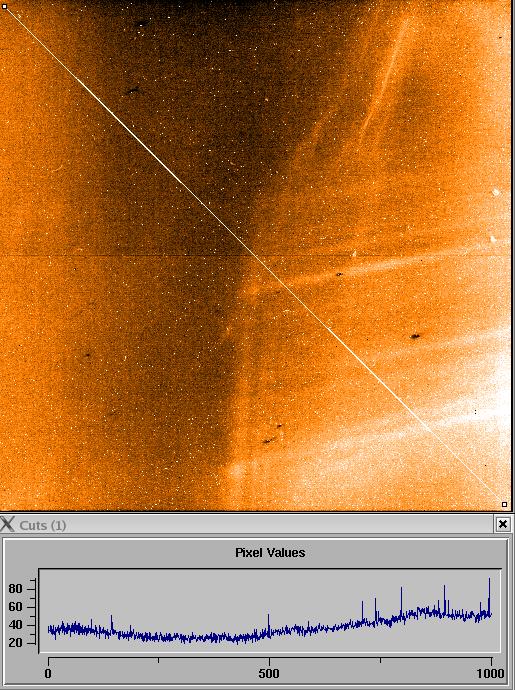Click the cut line's top-left endpoint handle
The height and width of the screenshot is (690, 515).
coord(4,7)
